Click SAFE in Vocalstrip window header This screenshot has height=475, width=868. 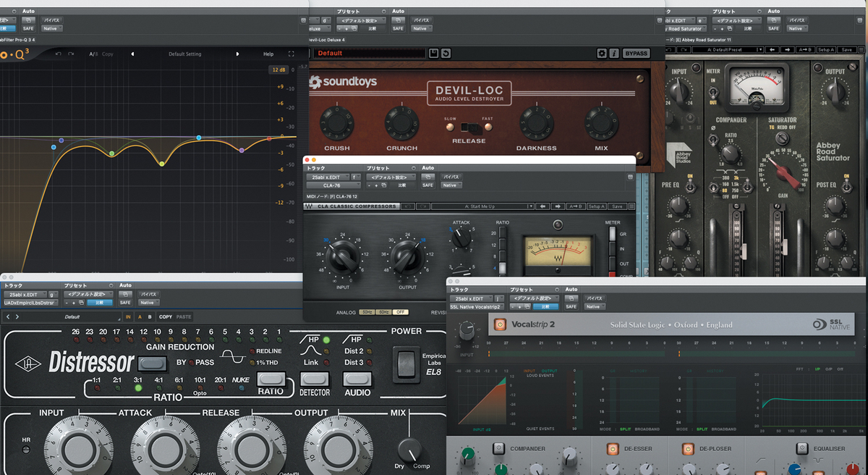(x=571, y=307)
